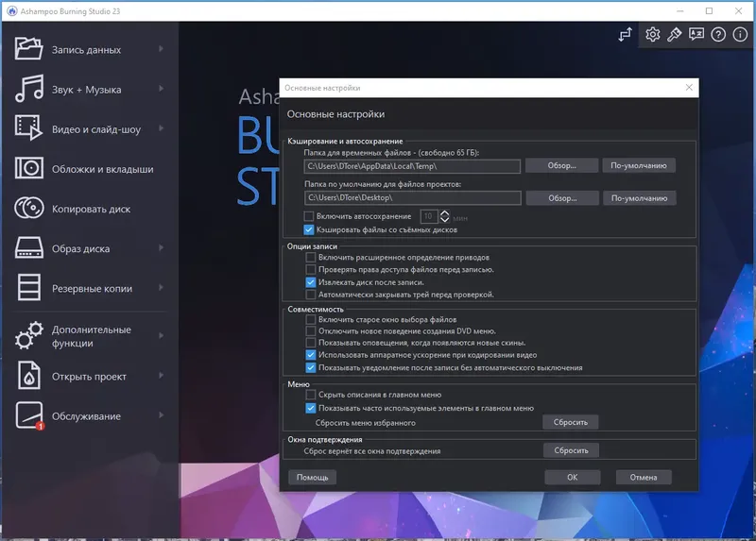
Task: Click the project folder path field with Desktop
Action: tap(412, 198)
